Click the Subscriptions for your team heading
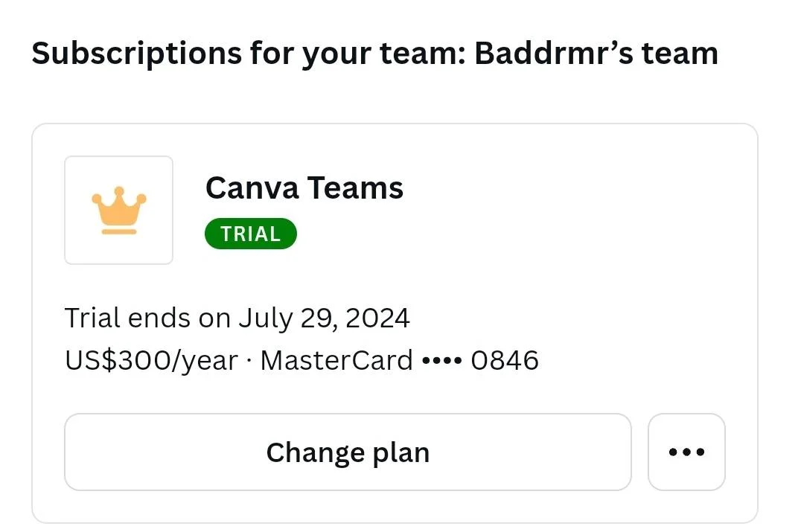801x532 pixels. pyautogui.click(x=249, y=54)
